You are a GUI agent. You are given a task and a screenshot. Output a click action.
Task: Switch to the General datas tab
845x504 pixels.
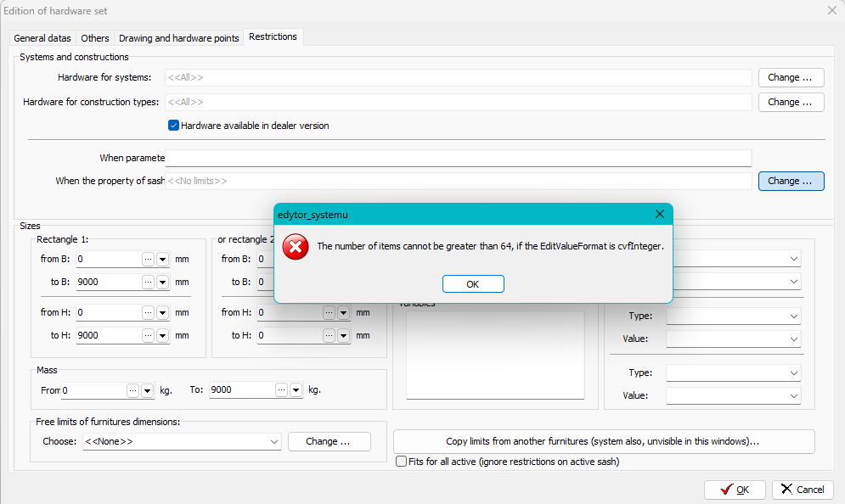click(42, 38)
